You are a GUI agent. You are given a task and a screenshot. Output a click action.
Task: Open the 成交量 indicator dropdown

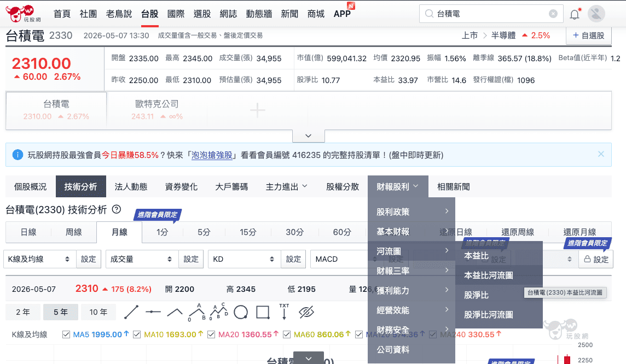click(x=142, y=259)
